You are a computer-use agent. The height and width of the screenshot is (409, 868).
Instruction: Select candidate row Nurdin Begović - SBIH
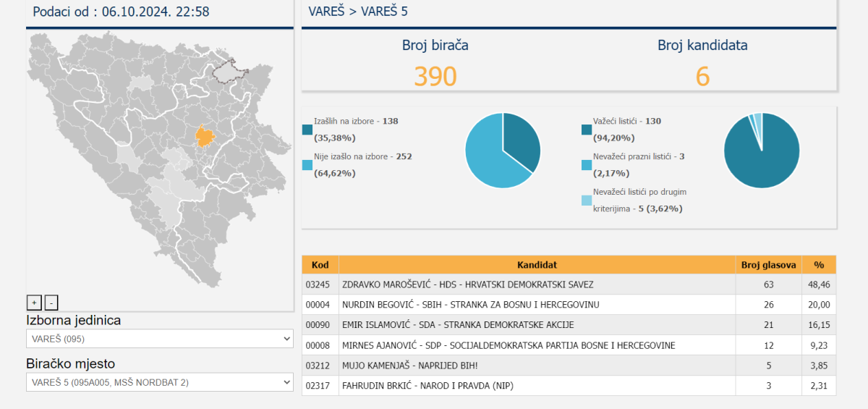569,305
